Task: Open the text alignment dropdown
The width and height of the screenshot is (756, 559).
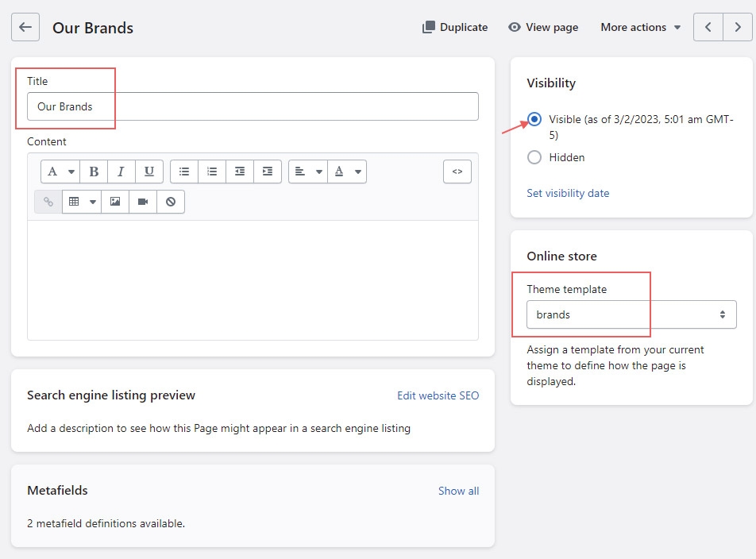Action: (x=307, y=172)
